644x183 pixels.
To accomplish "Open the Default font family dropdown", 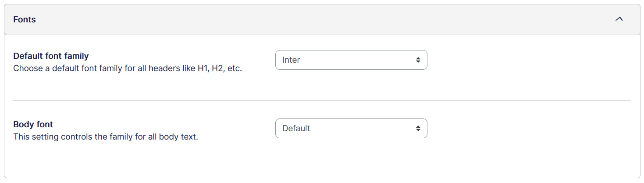I will pyautogui.click(x=351, y=60).
